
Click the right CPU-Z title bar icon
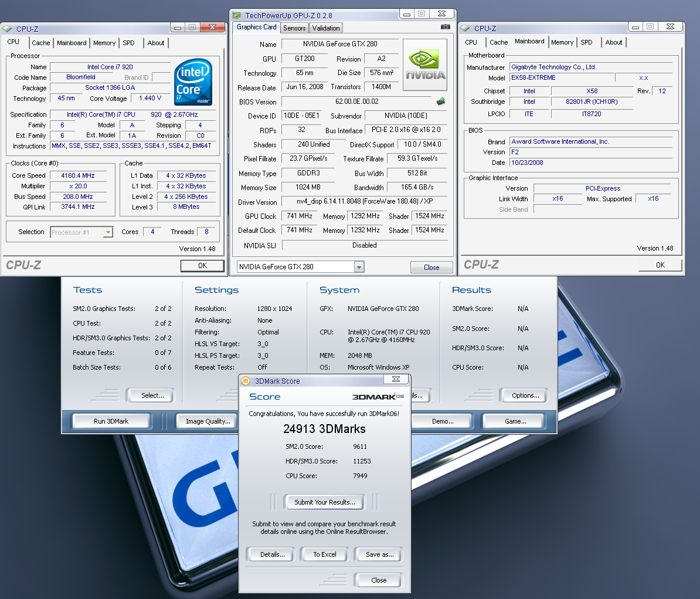[x=465, y=28]
